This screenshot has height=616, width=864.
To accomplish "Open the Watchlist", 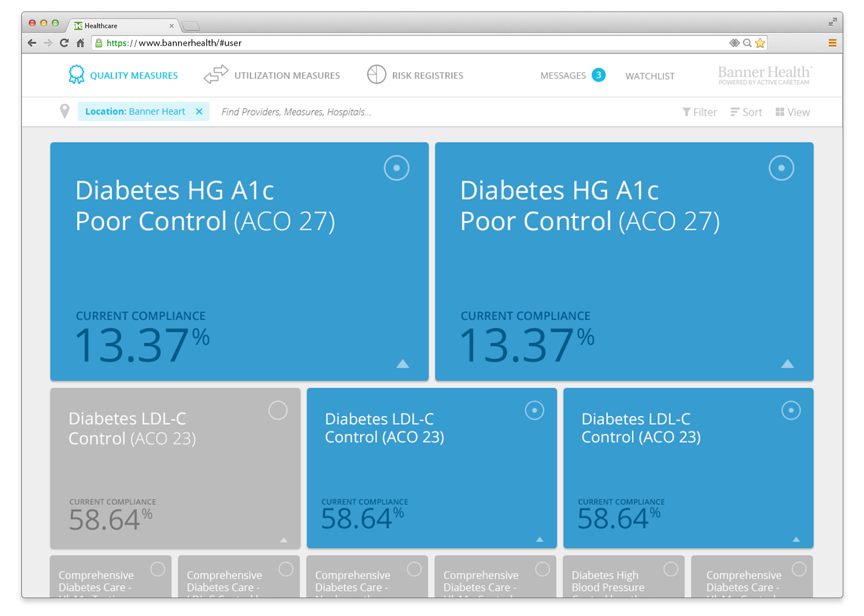I will (650, 76).
